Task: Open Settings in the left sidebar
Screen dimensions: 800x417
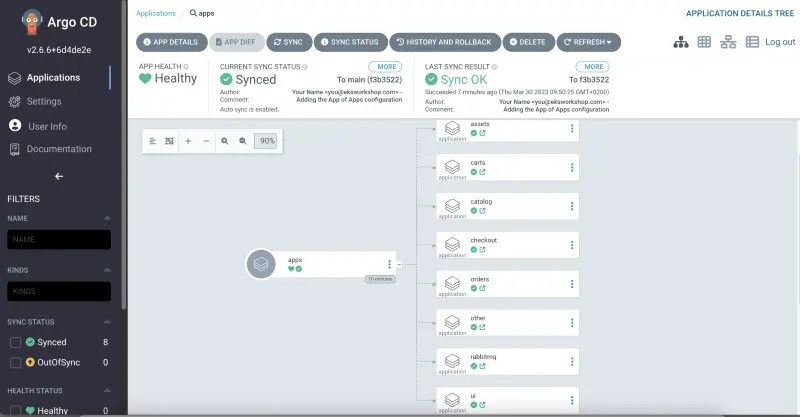Action: [44, 101]
